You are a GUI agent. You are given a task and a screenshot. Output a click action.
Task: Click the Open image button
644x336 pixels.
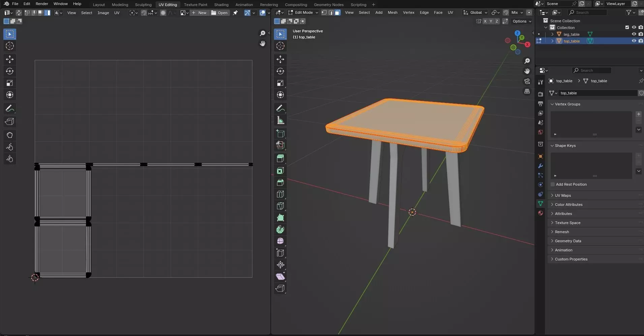click(x=219, y=13)
